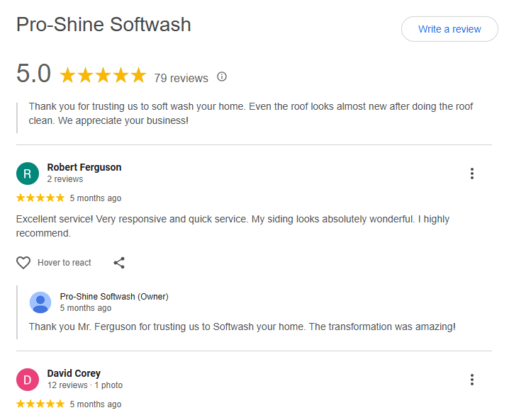Screen dimensions: 509x420
Task: Click the Hover to react label
Action: point(65,263)
